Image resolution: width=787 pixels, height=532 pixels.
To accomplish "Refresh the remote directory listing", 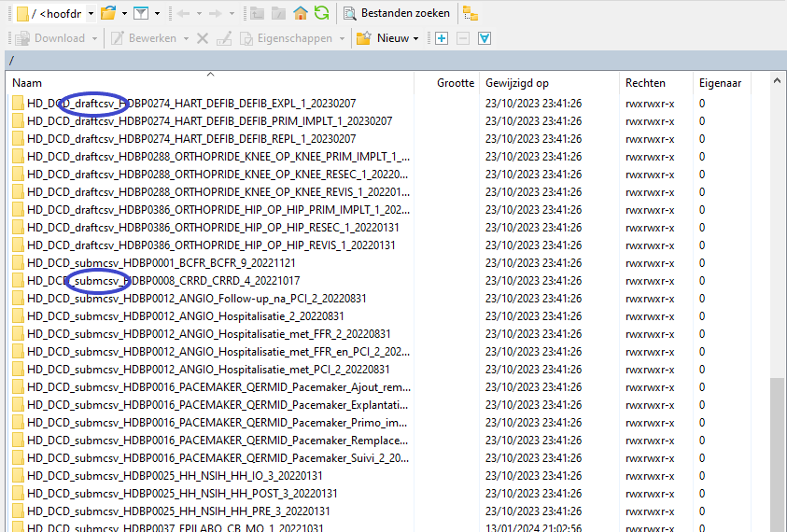I will [321, 13].
